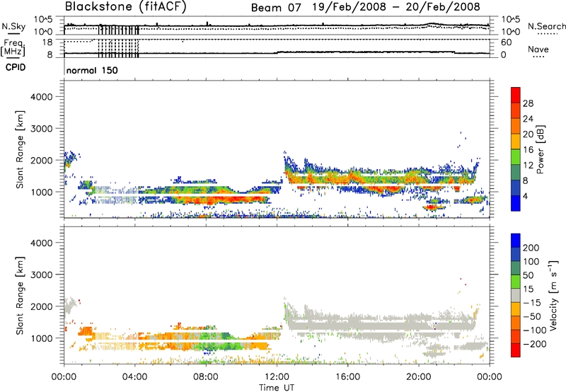Click the '28' tick label on power colorbar

(528, 103)
